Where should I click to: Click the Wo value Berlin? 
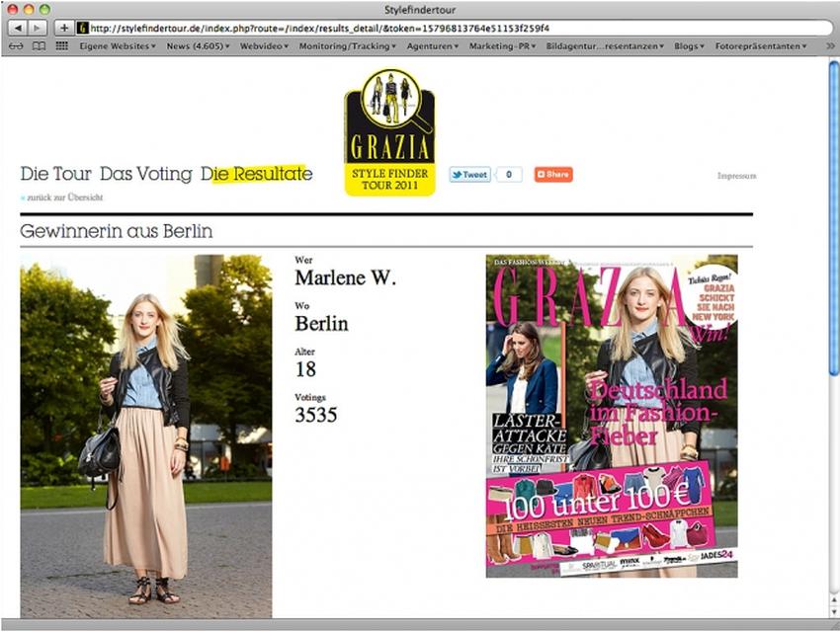pos(321,323)
